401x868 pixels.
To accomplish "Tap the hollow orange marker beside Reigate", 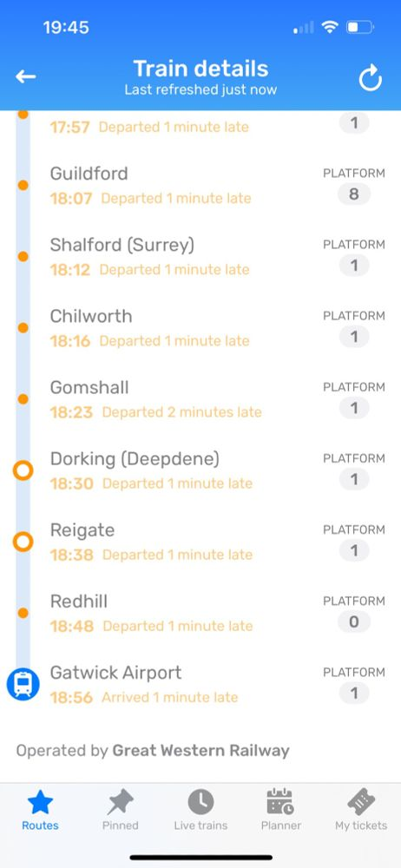I will coord(23,542).
